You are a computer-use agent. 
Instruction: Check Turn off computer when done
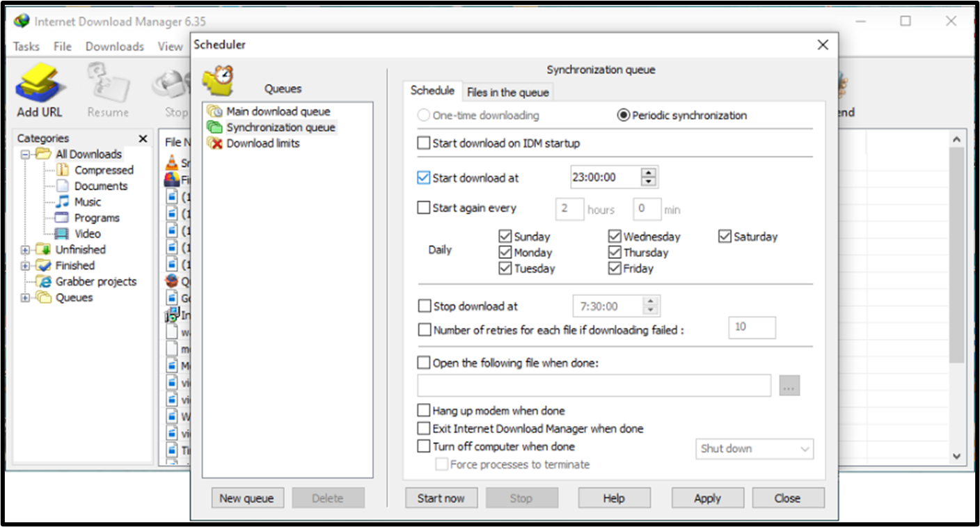click(424, 446)
